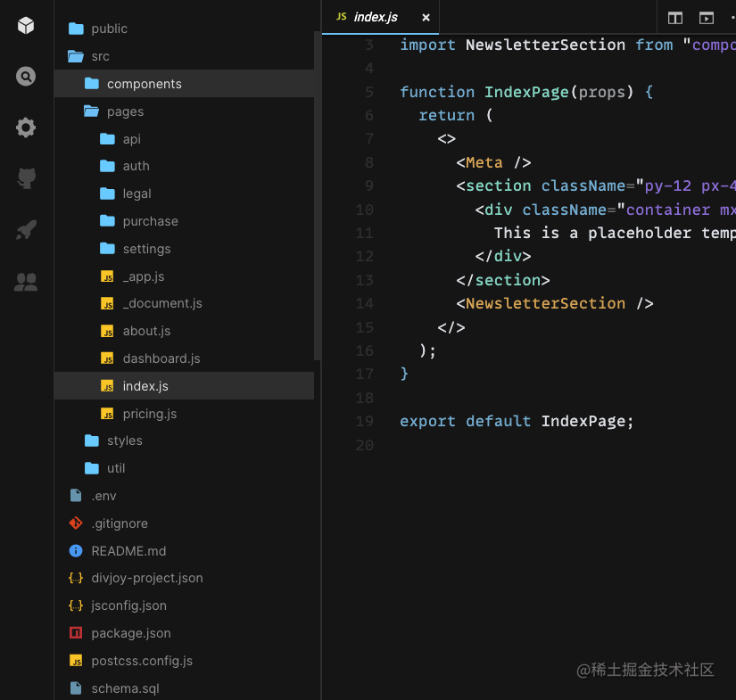
Task: Open the GitHub panel icon
Action: click(26, 178)
